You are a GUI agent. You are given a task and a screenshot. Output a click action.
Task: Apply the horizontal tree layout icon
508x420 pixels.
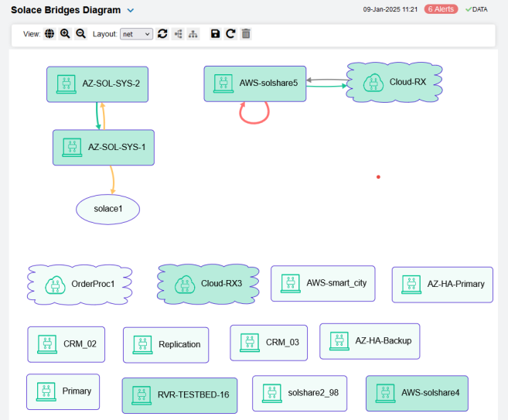[178, 34]
